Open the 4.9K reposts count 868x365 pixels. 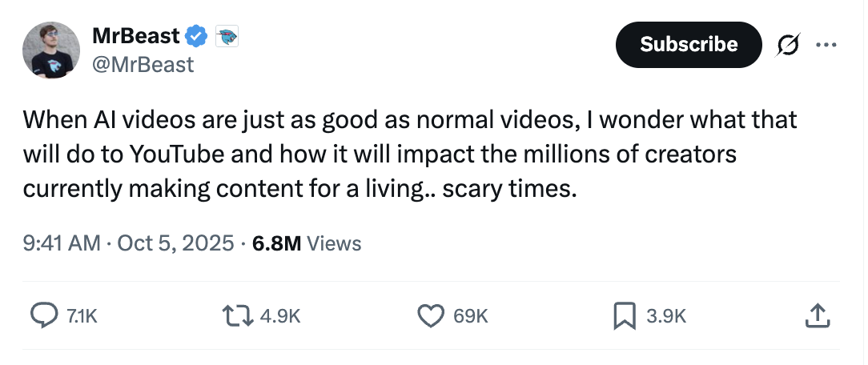click(279, 316)
